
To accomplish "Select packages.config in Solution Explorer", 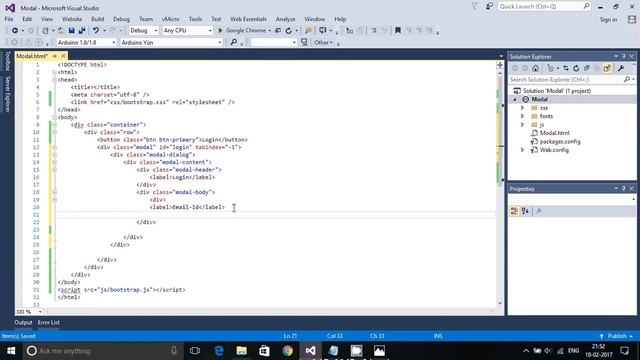I will pos(560,142).
